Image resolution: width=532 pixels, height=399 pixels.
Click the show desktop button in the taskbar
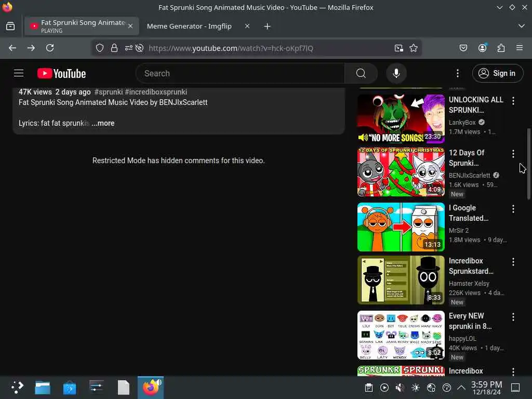(515, 388)
